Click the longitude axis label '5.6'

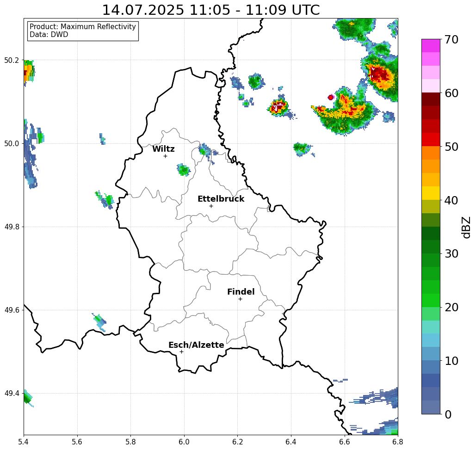tap(77, 442)
